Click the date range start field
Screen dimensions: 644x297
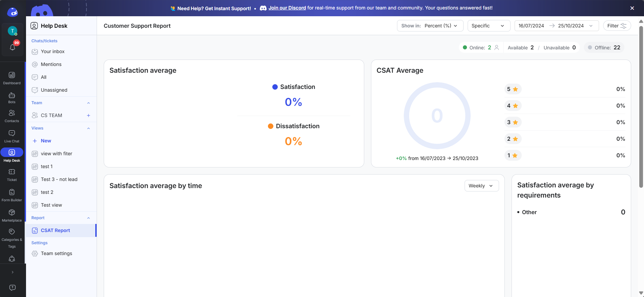point(531,26)
